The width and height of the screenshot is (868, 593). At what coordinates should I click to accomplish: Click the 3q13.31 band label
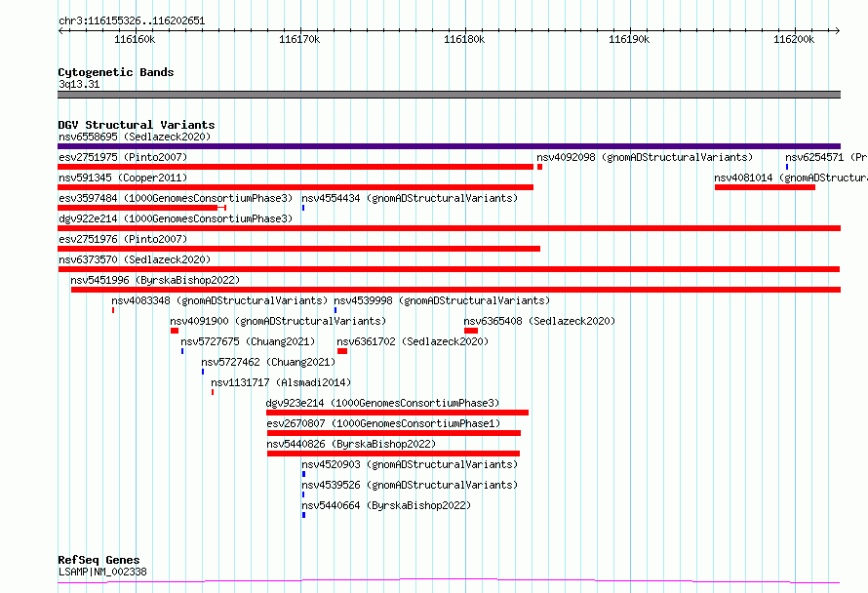79,84
